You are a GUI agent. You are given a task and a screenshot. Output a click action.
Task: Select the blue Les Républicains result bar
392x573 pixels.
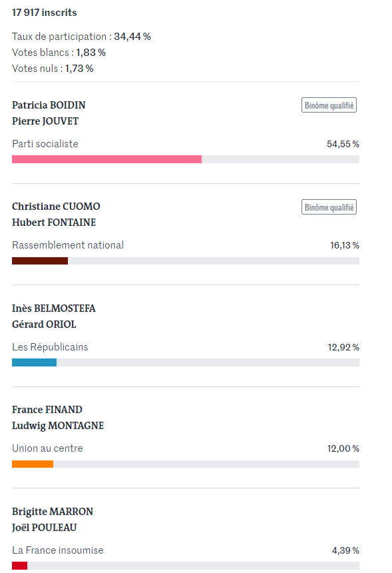click(35, 362)
